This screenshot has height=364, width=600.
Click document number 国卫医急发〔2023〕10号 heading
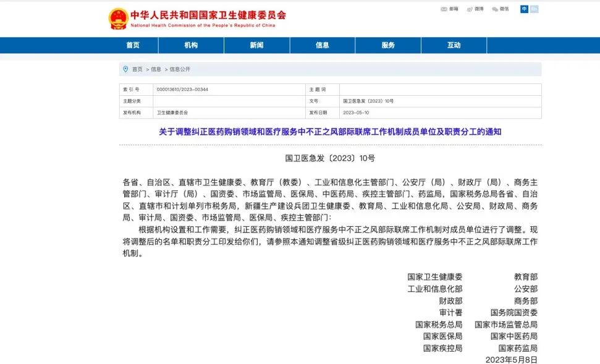click(x=330, y=158)
